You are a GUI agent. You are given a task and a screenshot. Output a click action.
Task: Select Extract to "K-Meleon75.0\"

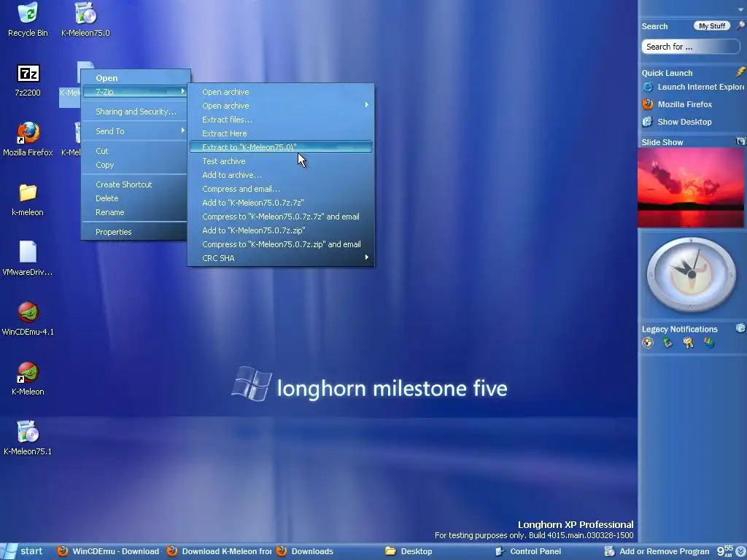coord(281,147)
